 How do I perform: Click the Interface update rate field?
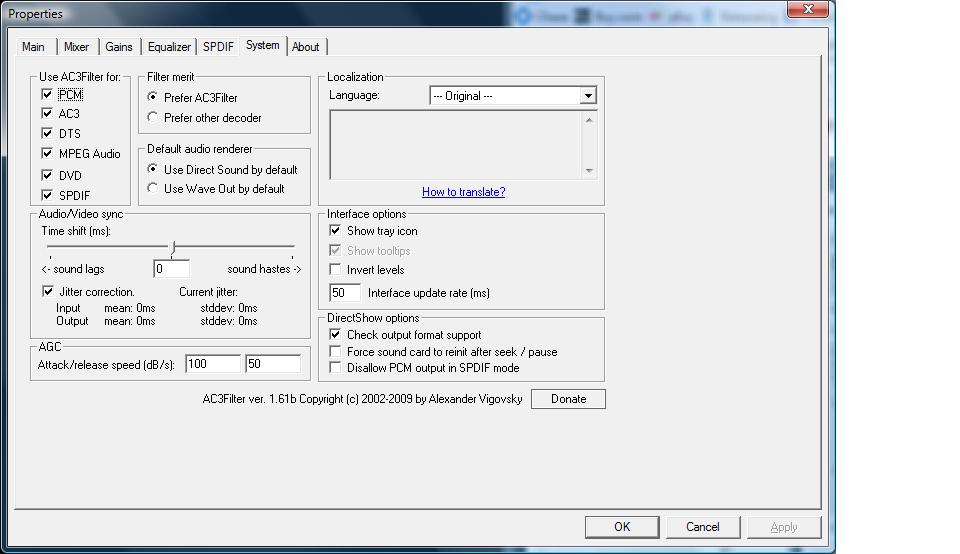[x=345, y=293]
